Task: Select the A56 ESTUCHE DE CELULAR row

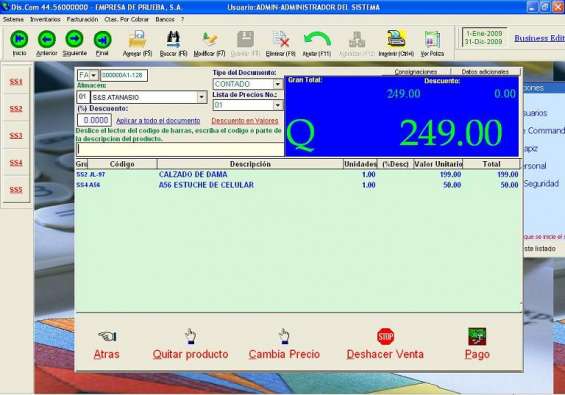Action: click(298, 185)
